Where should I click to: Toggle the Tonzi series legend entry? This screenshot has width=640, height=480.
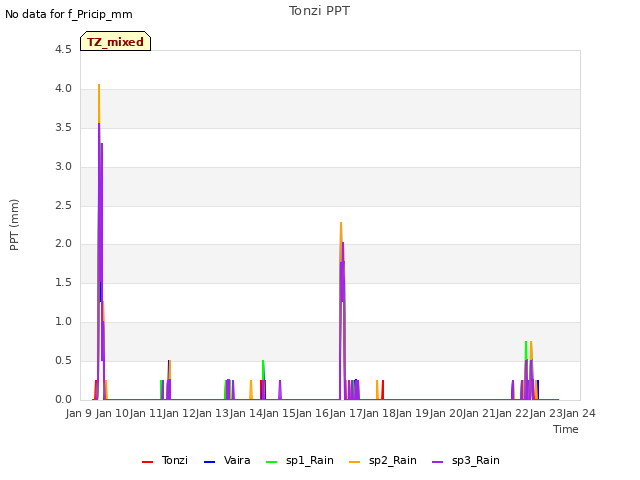pyautogui.click(x=165, y=460)
